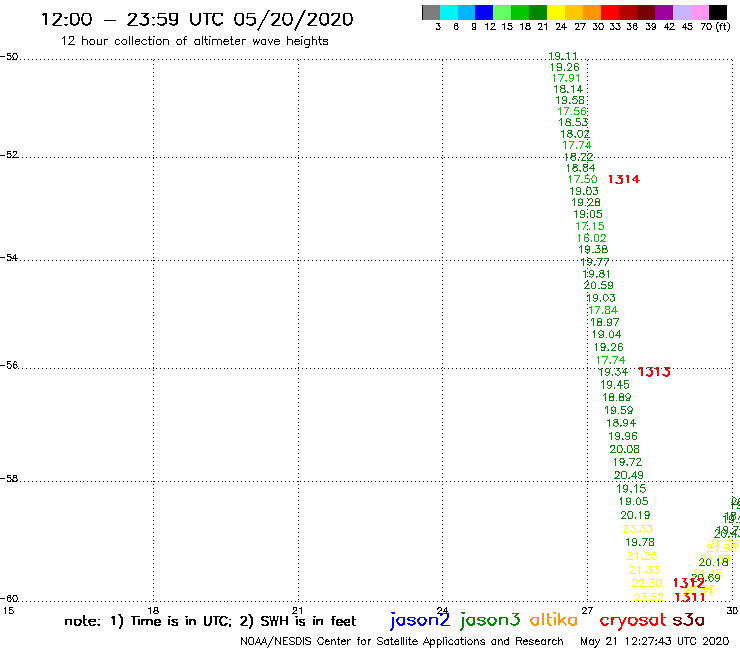
Task: Select the wave height value 18.89
Action: click(616, 397)
